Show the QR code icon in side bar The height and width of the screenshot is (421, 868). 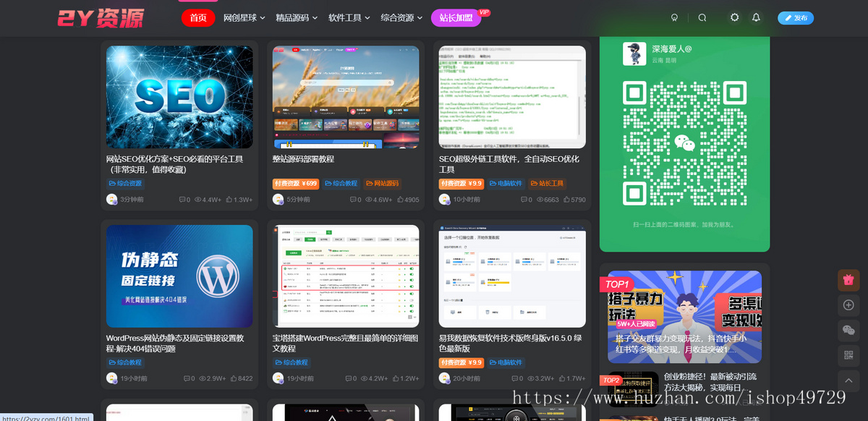848,354
